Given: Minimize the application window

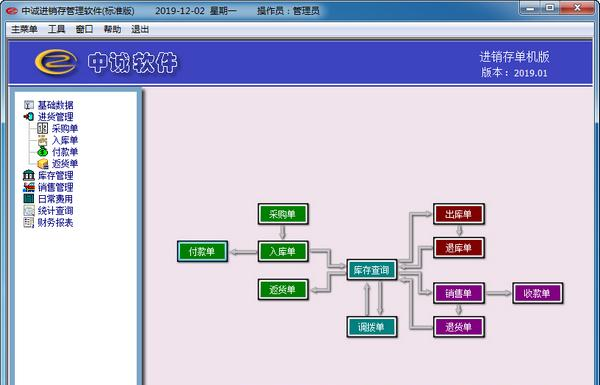Looking at the screenshot, I should (x=530, y=8).
